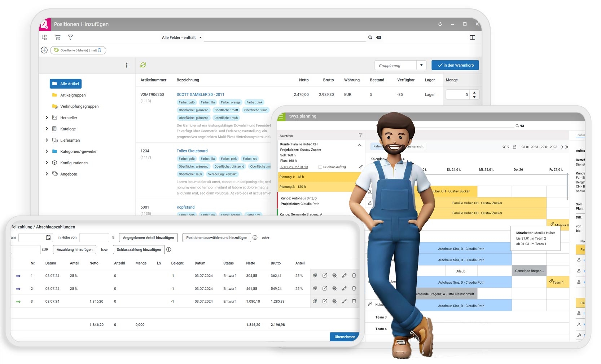Open the calendar date picker in twyz.planning
The width and height of the screenshot is (601, 364).
pos(515,147)
